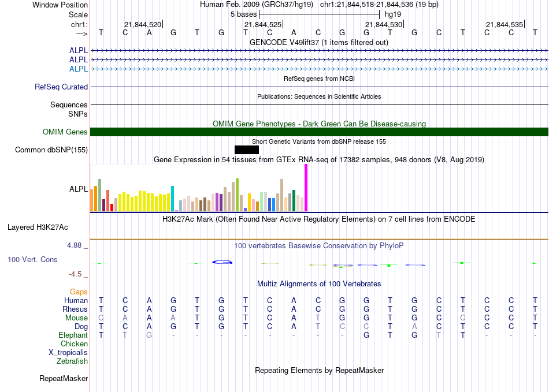Click the Zebrafish species label

click(x=72, y=361)
